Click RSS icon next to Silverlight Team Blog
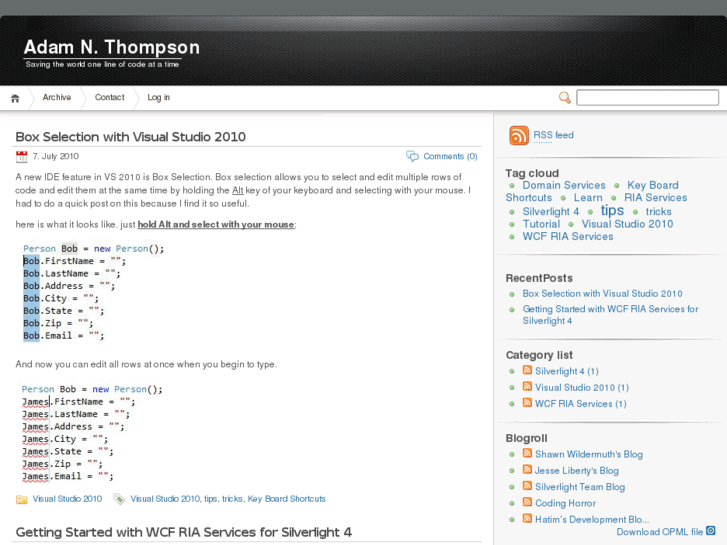This screenshot has height=545, width=727. [527, 486]
